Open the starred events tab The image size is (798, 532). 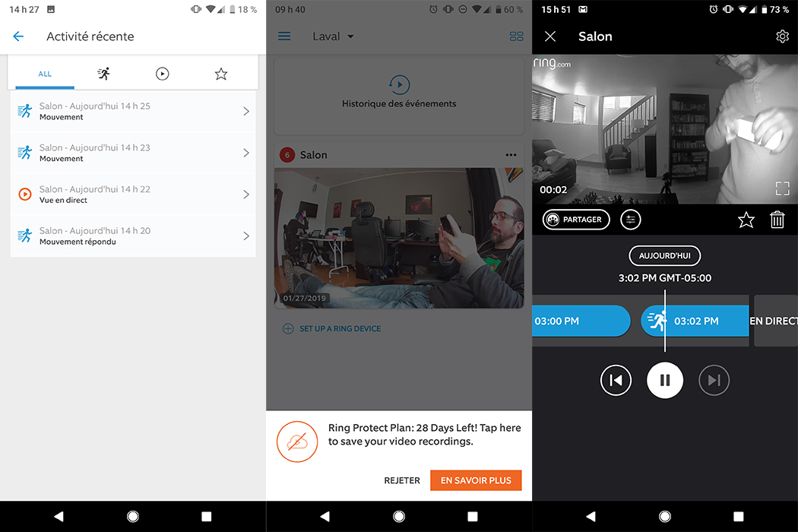coord(221,74)
